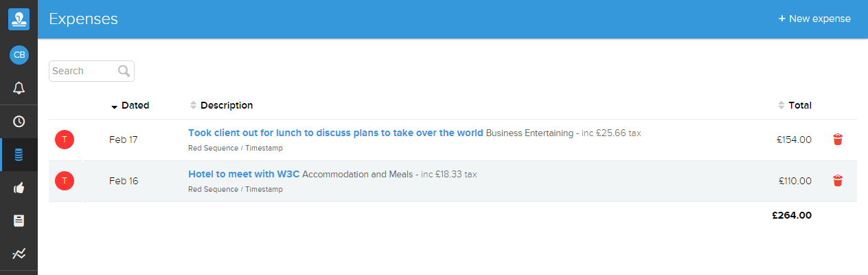Open the CB user avatar menu
Image resolution: width=868 pixels, height=275 pixels.
[19, 55]
